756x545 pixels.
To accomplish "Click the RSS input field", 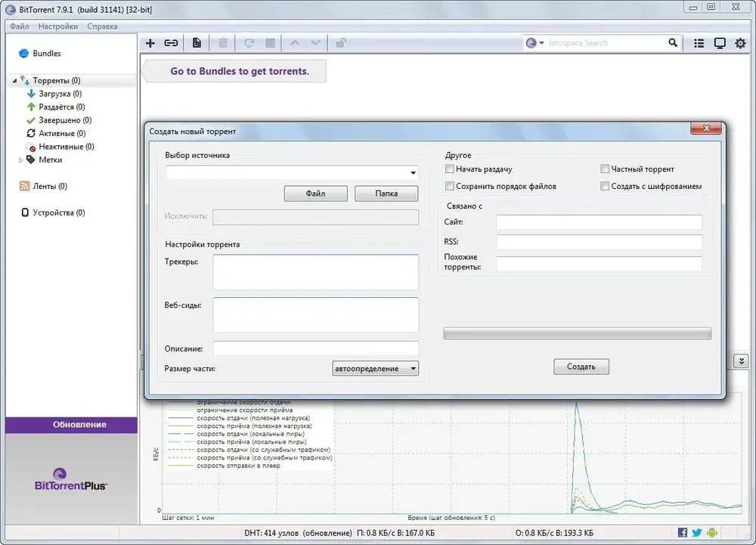I will click(x=600, y=242).
